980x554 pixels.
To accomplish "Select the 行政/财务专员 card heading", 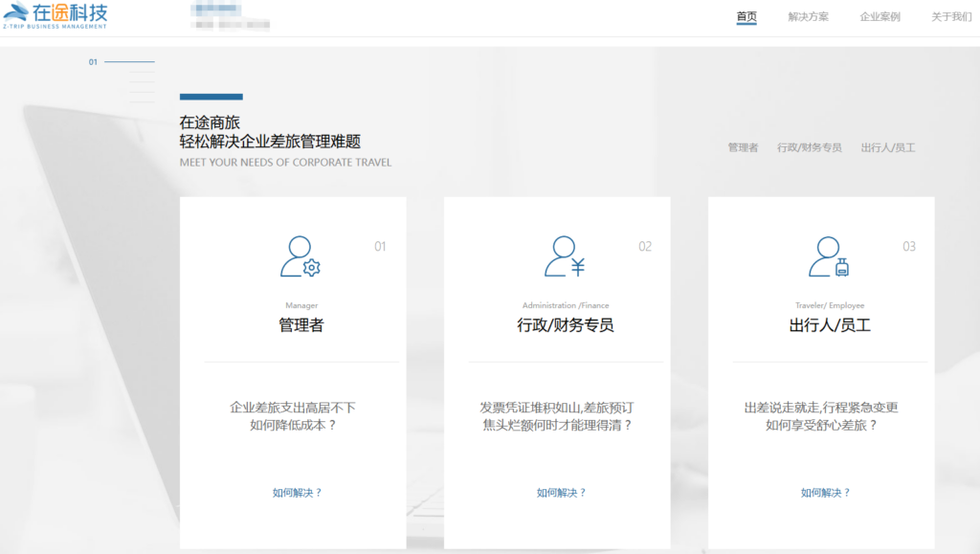I will click(565, 325).
